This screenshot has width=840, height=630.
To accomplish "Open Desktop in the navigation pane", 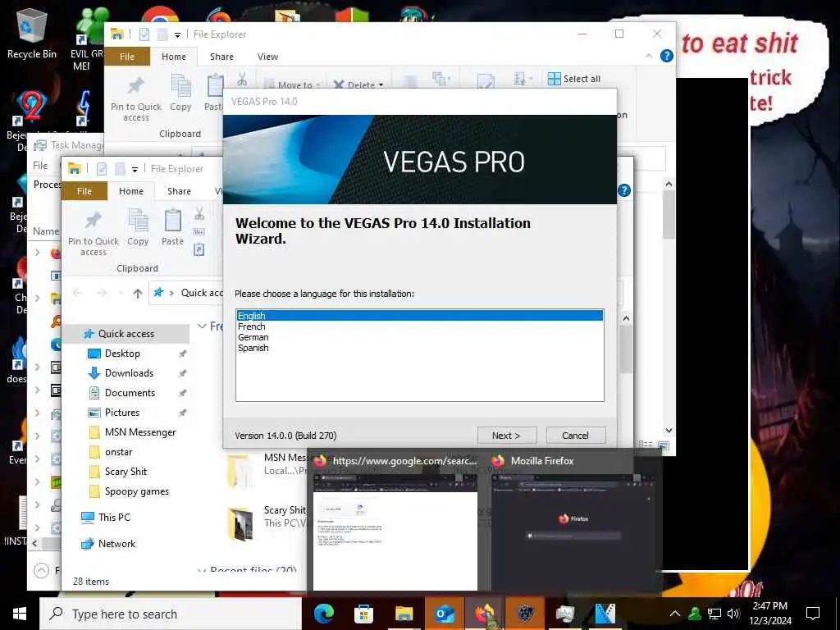I will 122,354.
